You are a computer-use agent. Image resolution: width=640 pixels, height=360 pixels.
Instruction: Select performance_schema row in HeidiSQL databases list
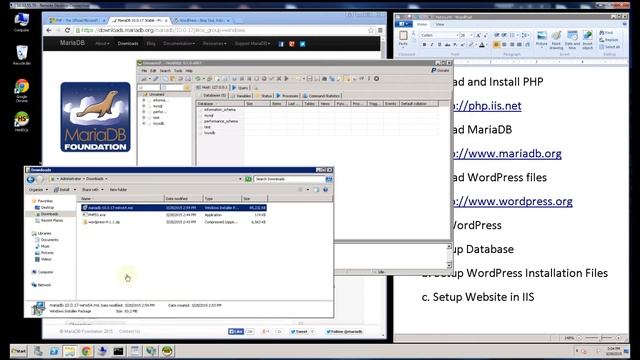click(x=221, y=121)
